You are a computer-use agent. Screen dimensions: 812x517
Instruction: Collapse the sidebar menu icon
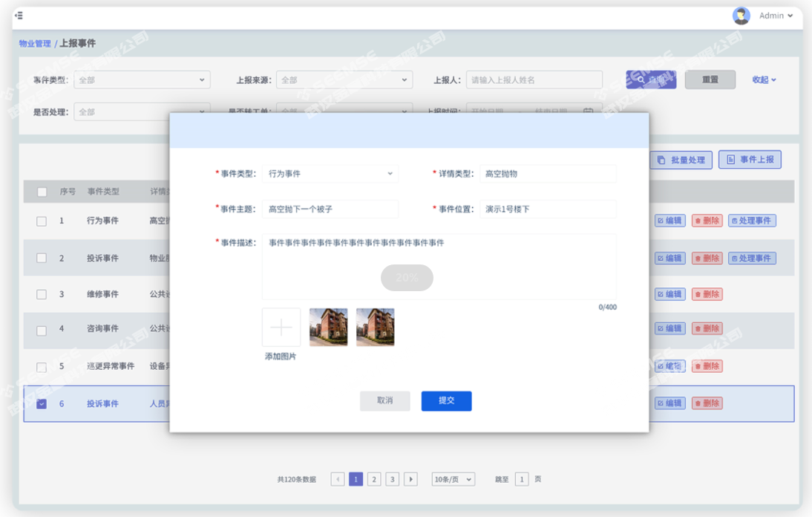pos(19,16)
